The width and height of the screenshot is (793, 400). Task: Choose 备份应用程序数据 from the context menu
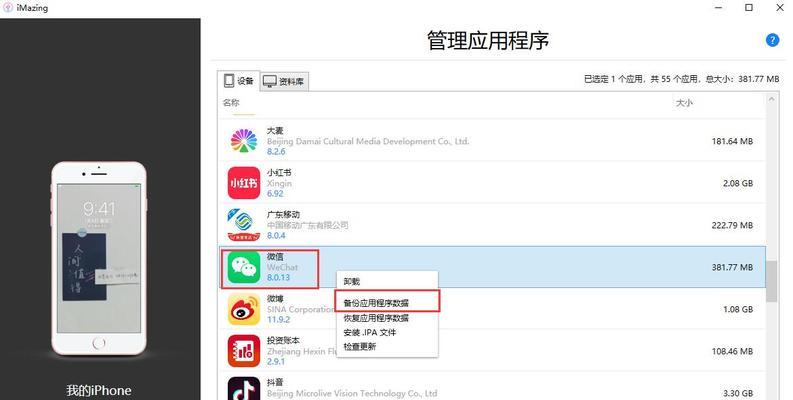(x=376, y=303)
